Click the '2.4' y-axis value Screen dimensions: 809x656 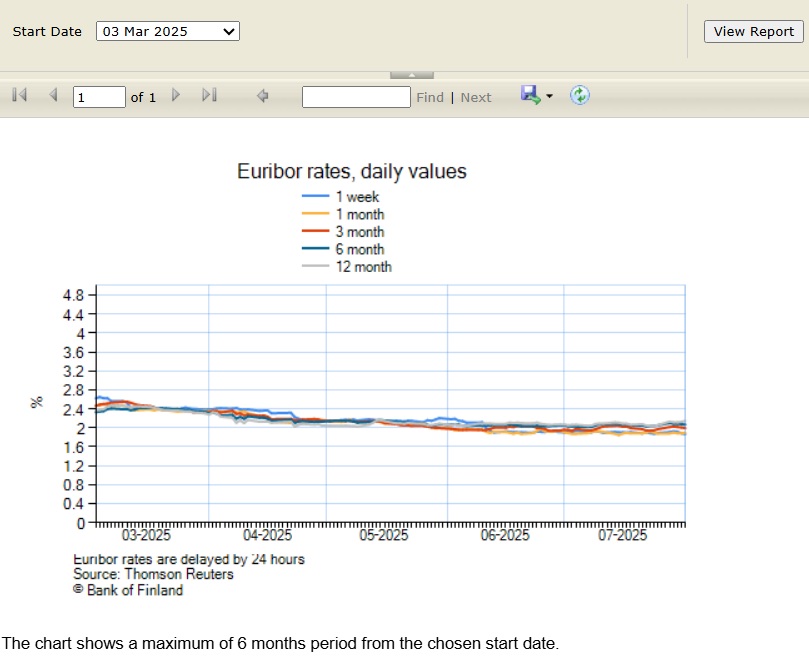[73, 410]
